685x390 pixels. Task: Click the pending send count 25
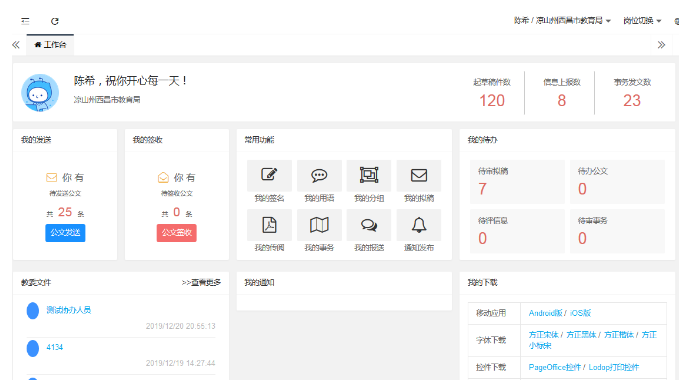pyautogui.click(x=65, y=212)
